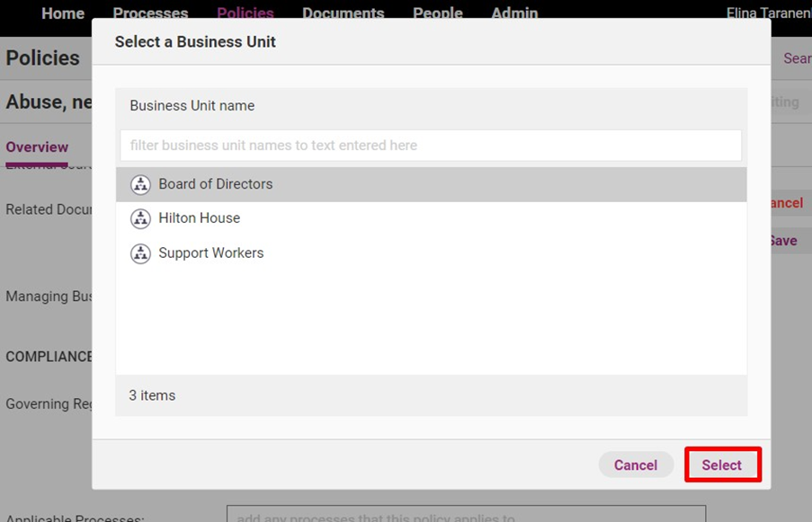Open the People menu item
This screenshot has height=522, width=812.
438,13
